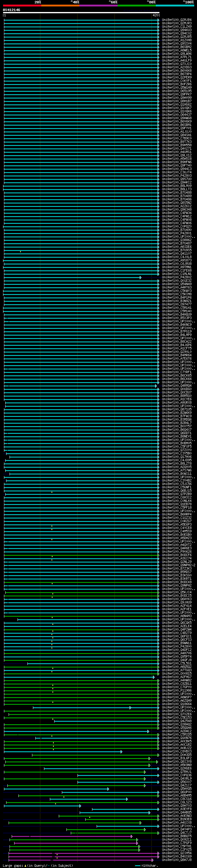The image size is (197, 868).
Task: Click label UniRef100_C7PGF9
Action: pos(177,843)
